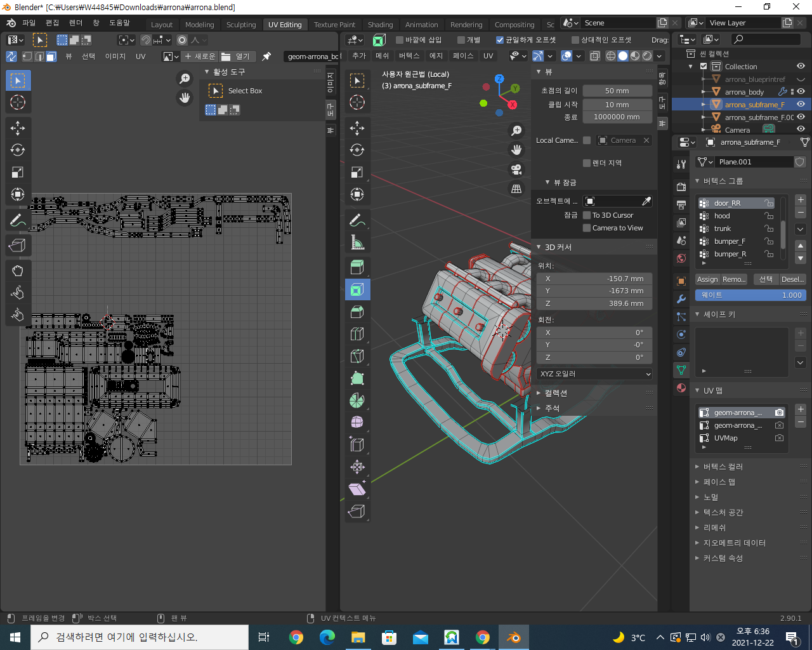Screen dimensions: 812x650
Task: Uncheck 균일하게 오프셋 option
Action: tap(500, 40)
